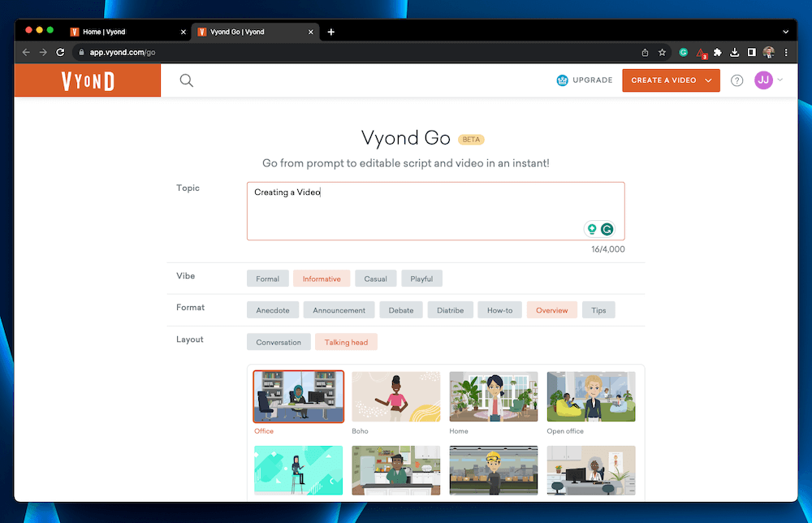This screenshot has width=812, height=523.
Task: Click the UPGRADE link
Action: [x=593, y=80]
